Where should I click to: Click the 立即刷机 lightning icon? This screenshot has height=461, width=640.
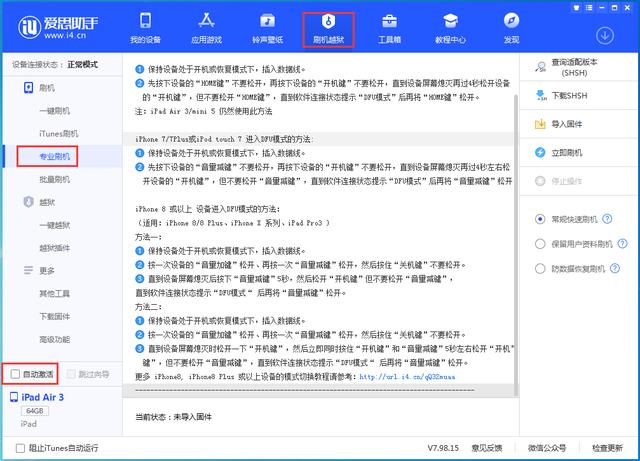(x=540, y=152)
